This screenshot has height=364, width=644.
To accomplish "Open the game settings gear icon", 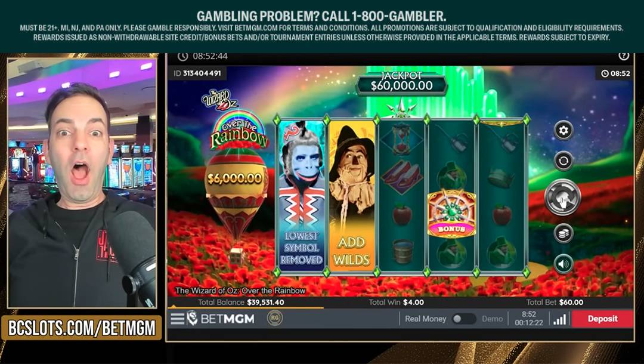I will pos(563,131).
